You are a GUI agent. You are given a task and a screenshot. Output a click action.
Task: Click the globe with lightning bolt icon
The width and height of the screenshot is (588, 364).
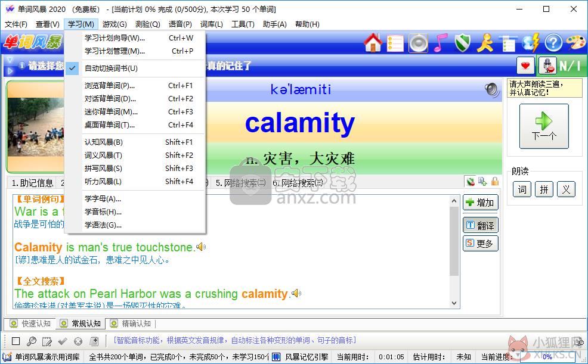click(531, 43)
